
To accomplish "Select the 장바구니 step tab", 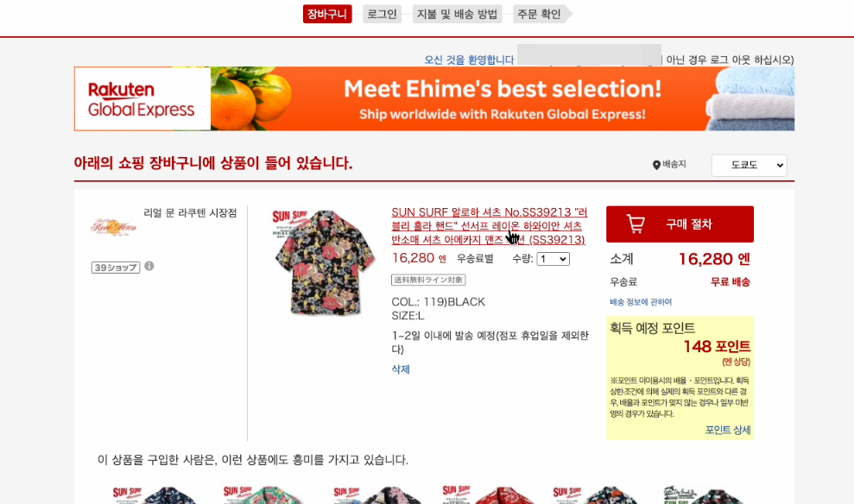I will tap(326, 14).
